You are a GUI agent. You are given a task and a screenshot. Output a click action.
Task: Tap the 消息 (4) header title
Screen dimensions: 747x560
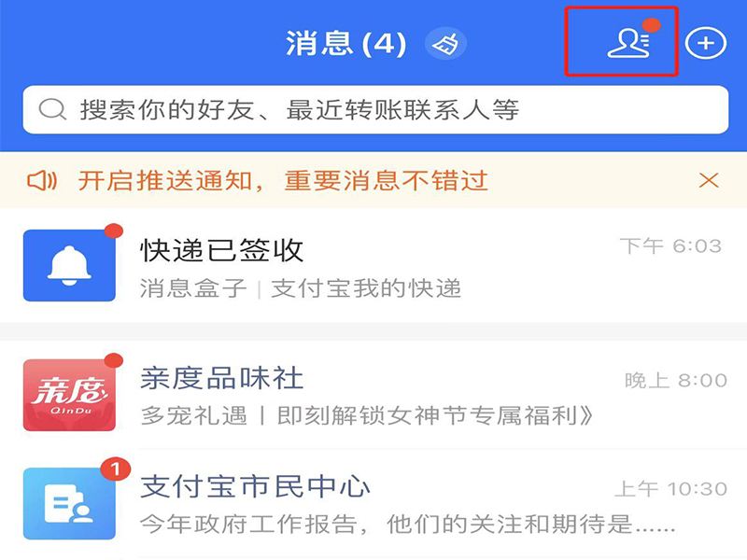346,44
